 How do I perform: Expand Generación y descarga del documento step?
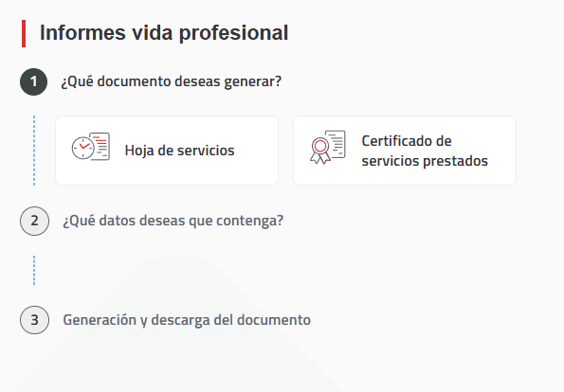187,320
